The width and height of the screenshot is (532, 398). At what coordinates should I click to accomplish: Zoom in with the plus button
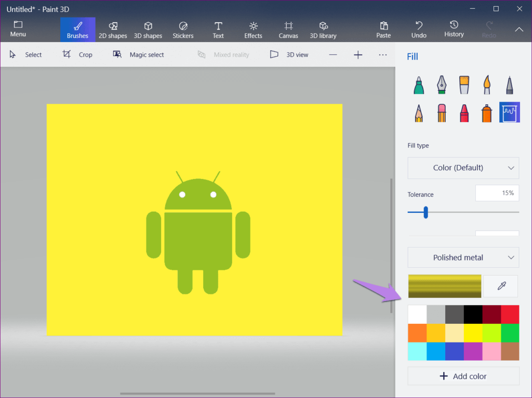(358, 55)
